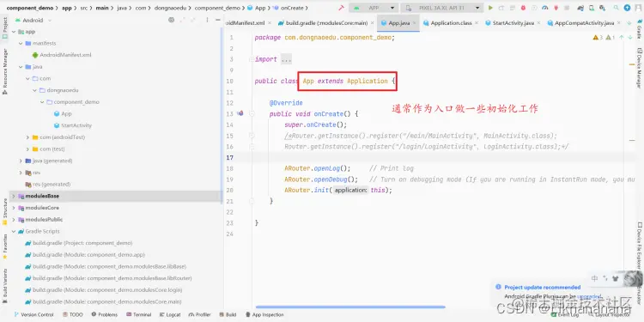Close the App.java editor tab
The height and width of the screenshot is (322, 644).
415,23
